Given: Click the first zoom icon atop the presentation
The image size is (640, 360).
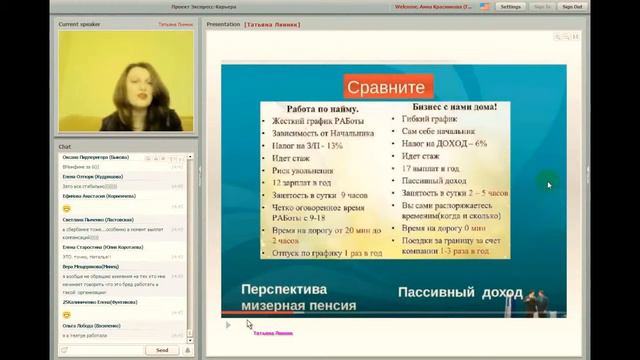Looking at the screenshot, I should 557,37.
